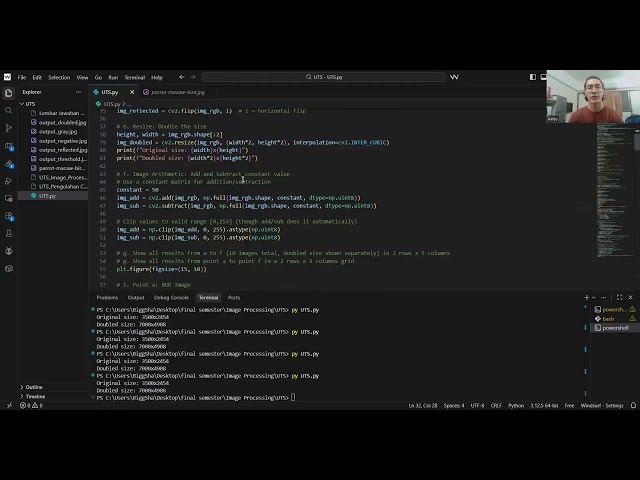640x480 pixels.
Task: Open the Extensions view in the activity bar
Action: [x=9, y=216]
